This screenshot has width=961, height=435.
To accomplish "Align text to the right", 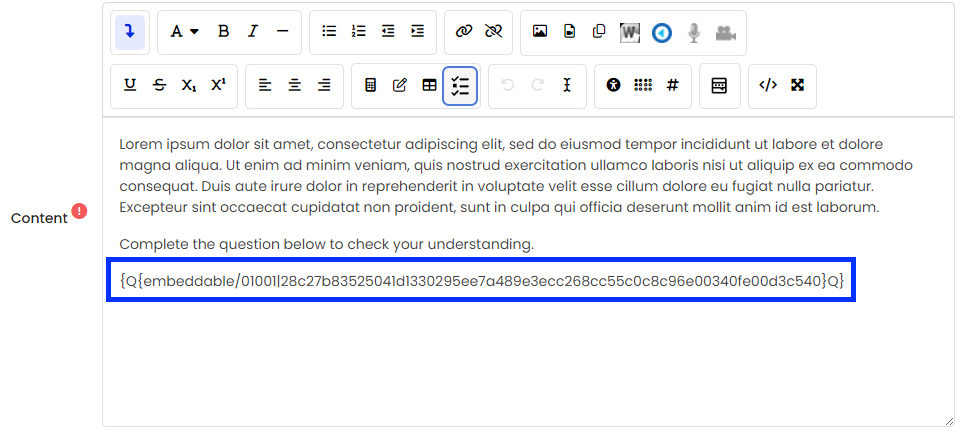I will click(x=324, y=85).
